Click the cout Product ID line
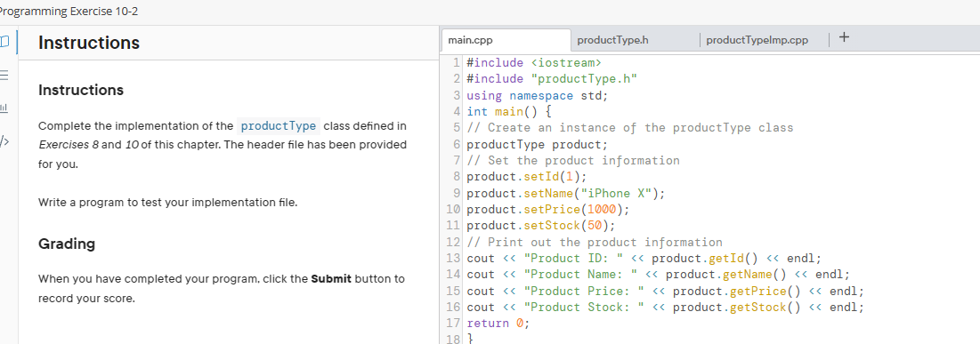 [644, 259]
